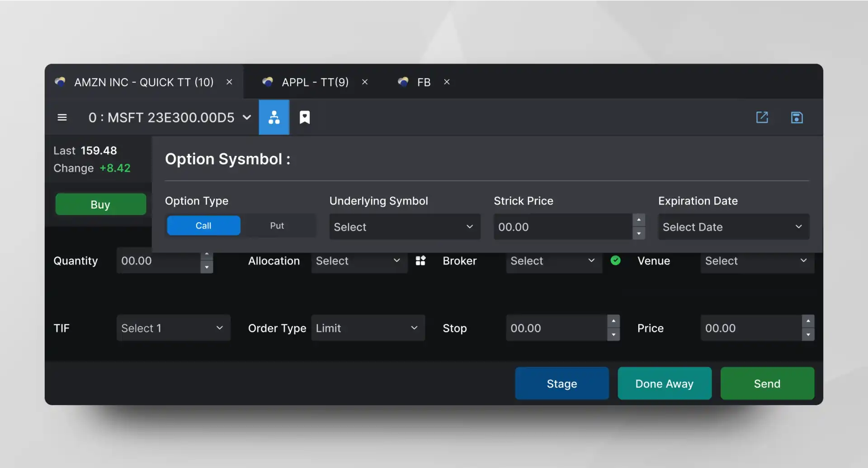Open the Expiration Date Select Date dropdown
This screenshot has height=468, width=868.
click(x=733, y=227)
